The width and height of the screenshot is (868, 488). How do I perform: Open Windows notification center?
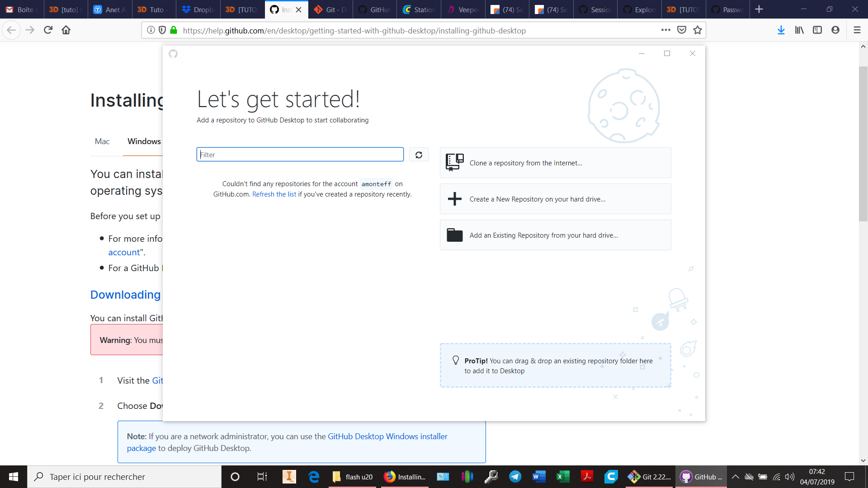pos(849,477)
